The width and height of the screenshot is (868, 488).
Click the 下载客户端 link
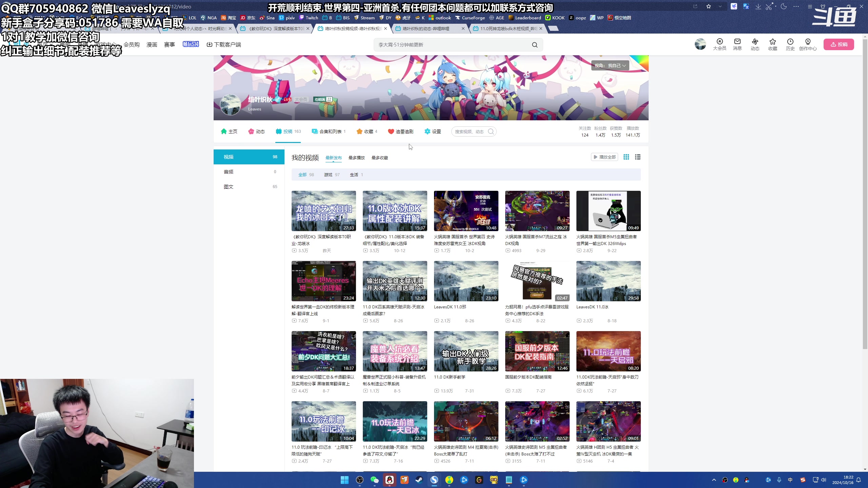point(224,45)
